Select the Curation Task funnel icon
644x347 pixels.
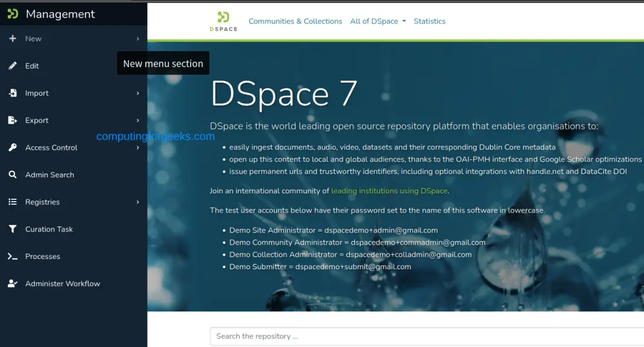13,229
